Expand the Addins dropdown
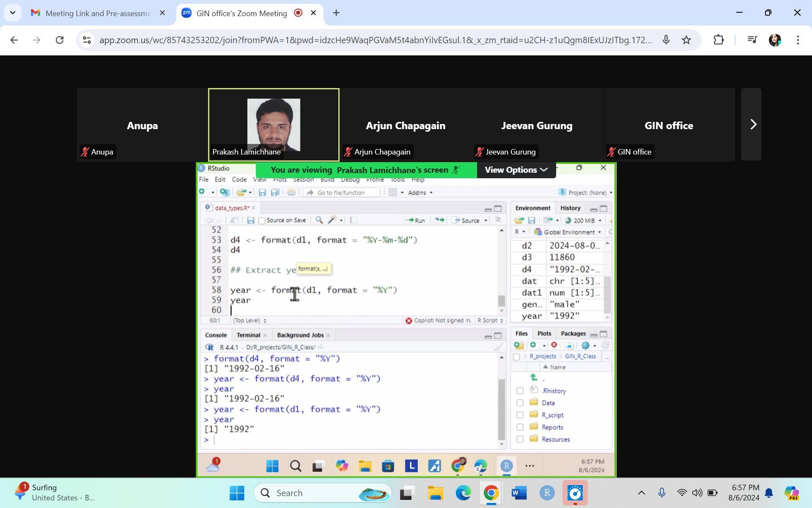812x508 pixels. point(419,192)
